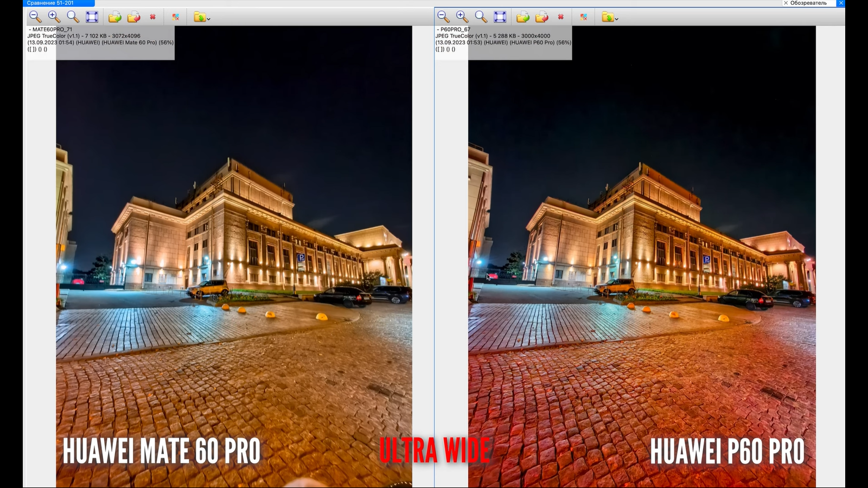
Task: Open right panel folder dropdown arrow
Action: 616,18
